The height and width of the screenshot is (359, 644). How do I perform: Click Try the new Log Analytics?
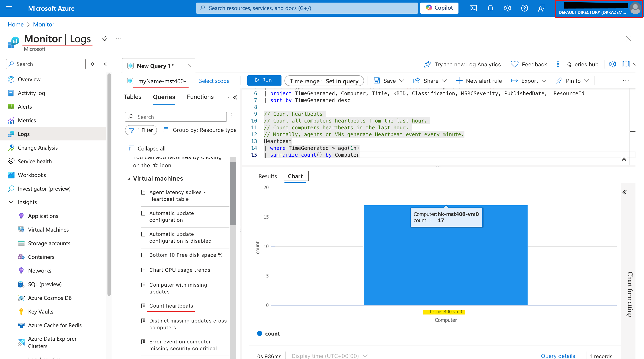click(462, 64)
